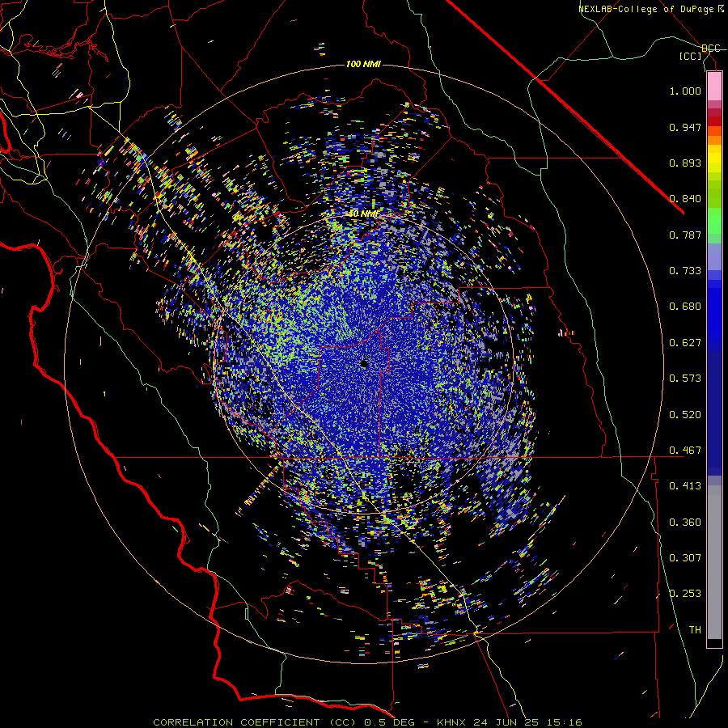The image size is (728, 728).
Task: Select the 0.840 scale value
Action: point(685,199)
